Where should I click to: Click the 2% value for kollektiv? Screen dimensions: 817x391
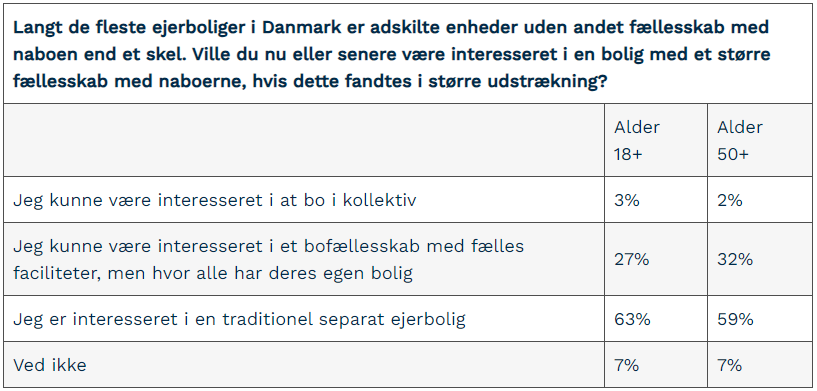[729, 200]
